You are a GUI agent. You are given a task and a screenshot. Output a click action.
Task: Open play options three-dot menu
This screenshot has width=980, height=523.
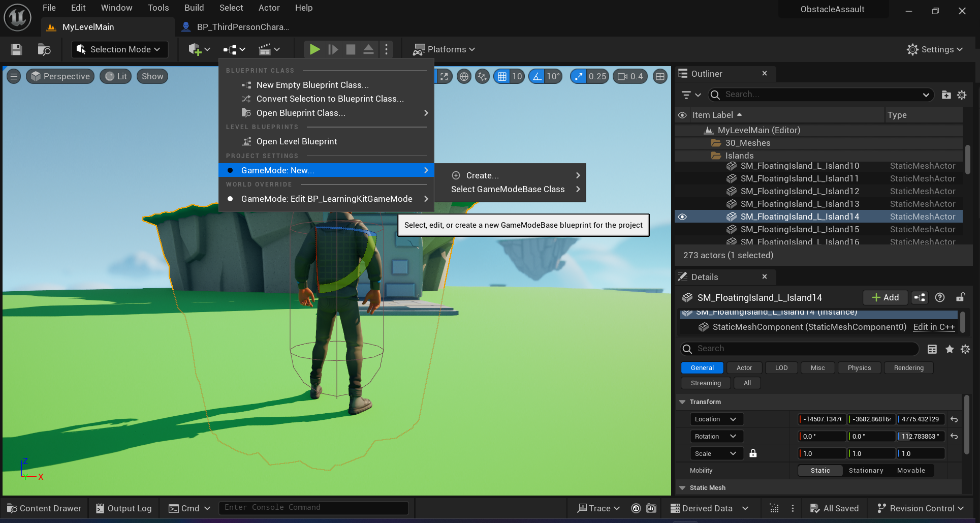point(386,49)
